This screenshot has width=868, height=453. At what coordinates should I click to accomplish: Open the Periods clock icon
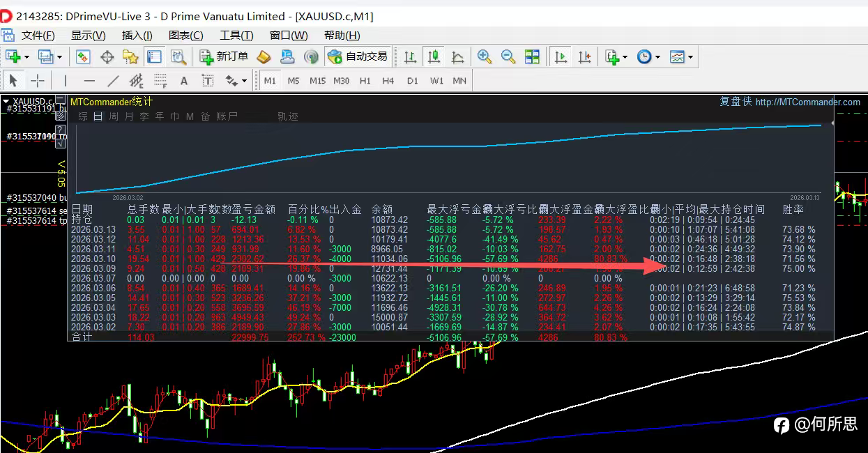click(644, 56)
